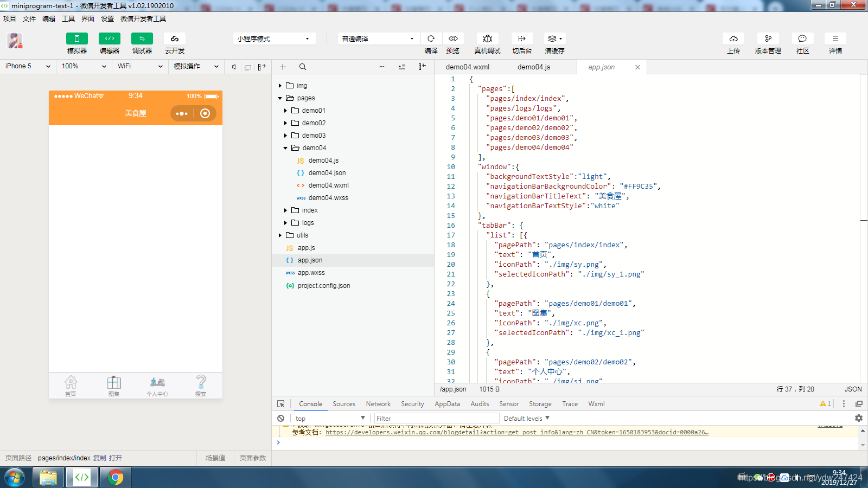Open demo04.wxss file in tree
Viewport: 868px width, 488px height.
328,198
